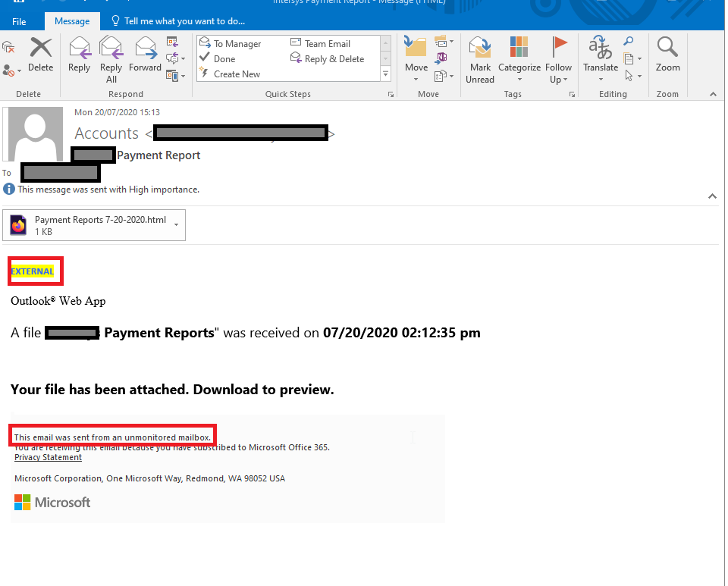
Task: Open the Categorize color menu
Action: (x=519, y=60)
